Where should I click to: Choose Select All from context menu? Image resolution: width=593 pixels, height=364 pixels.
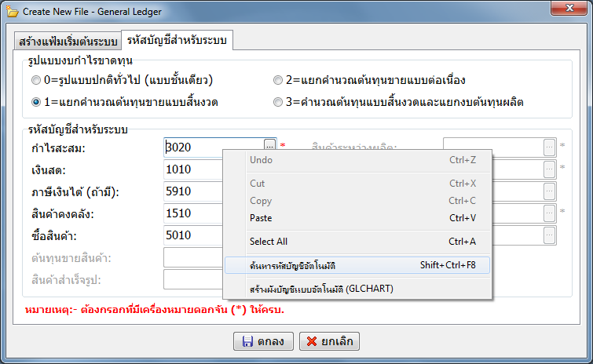point(269,242)
